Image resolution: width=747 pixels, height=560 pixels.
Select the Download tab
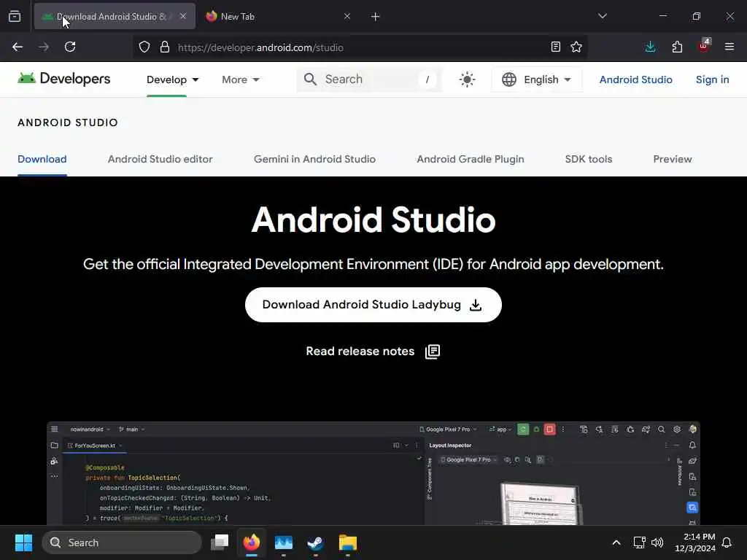pos(42,159)
